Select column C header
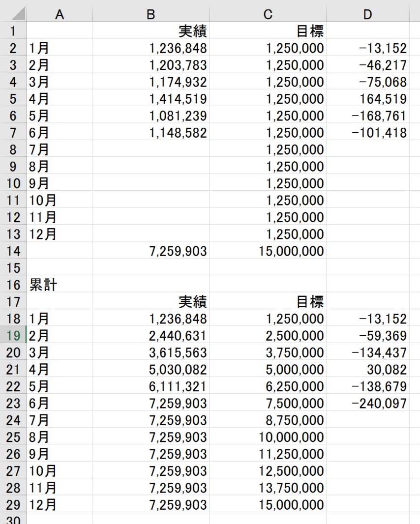Image resolution: width=420 pixels, height=524 pixels. tap(268, 14)
